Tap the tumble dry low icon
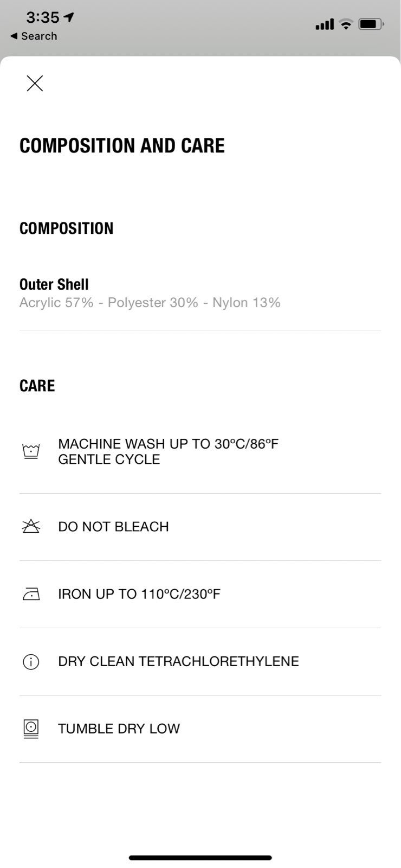This screenshot has height=868, width=401. point(31,729)
